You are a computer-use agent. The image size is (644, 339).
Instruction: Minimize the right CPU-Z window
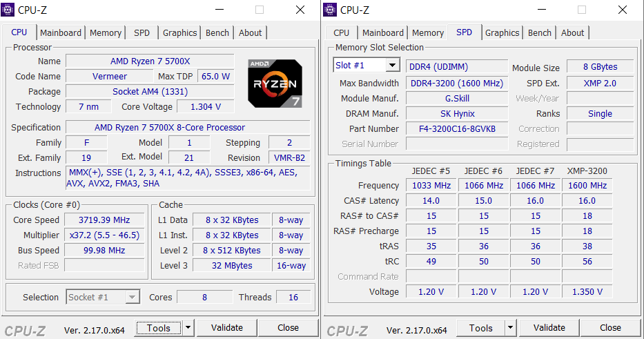click(x=542, y=10)
